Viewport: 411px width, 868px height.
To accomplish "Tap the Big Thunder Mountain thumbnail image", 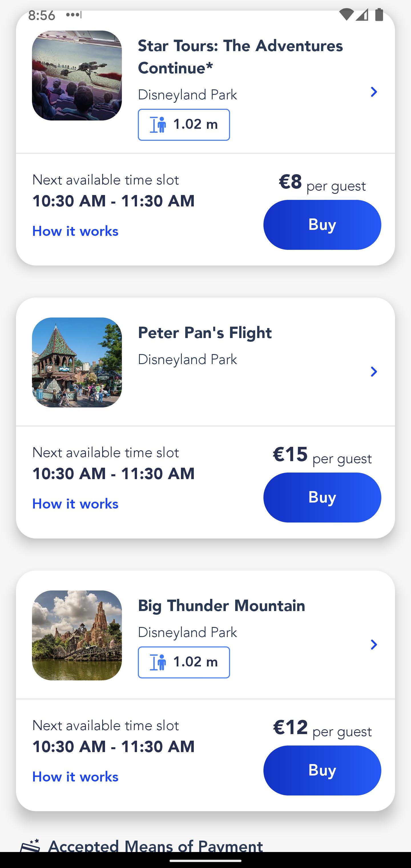I will [x=77, y=635].
